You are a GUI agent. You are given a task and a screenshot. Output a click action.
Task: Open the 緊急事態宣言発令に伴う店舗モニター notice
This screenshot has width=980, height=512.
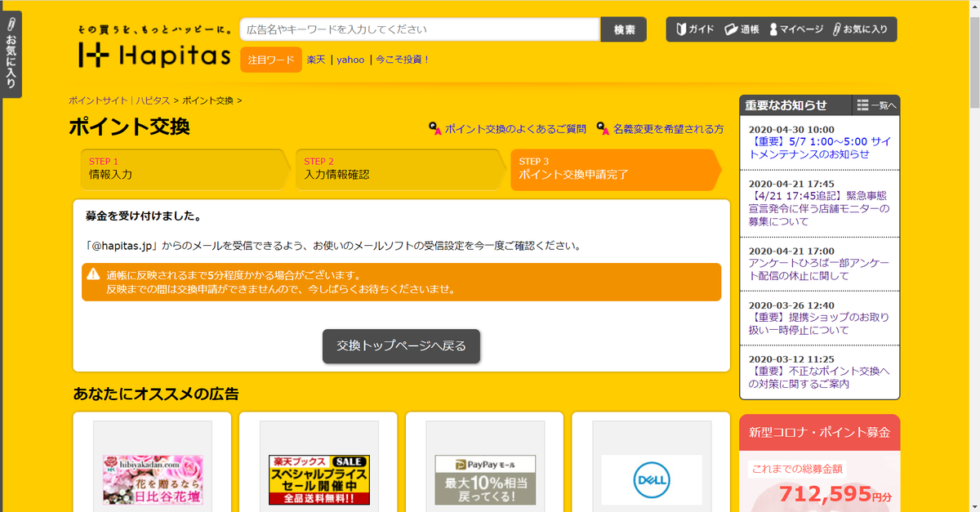click(x=819, y=208)
